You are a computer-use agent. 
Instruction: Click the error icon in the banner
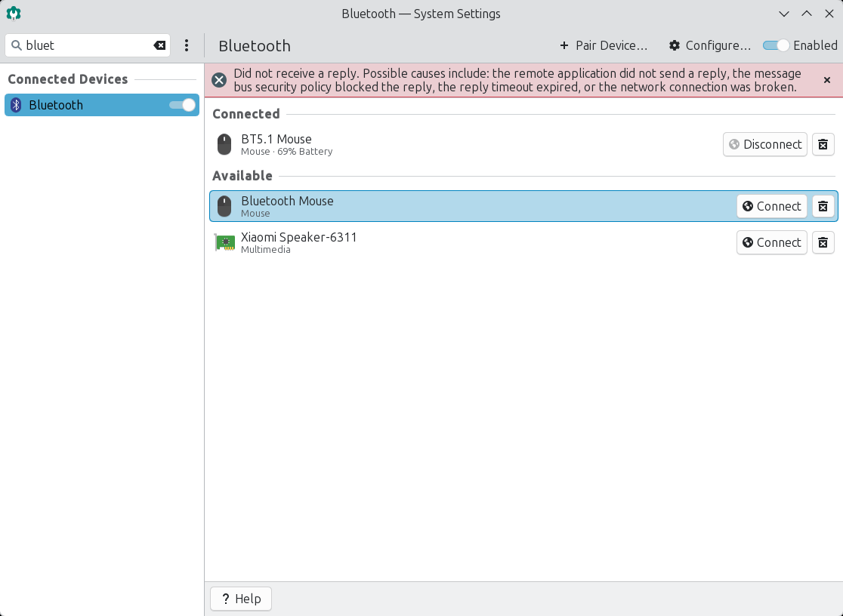tap(219, 80)
